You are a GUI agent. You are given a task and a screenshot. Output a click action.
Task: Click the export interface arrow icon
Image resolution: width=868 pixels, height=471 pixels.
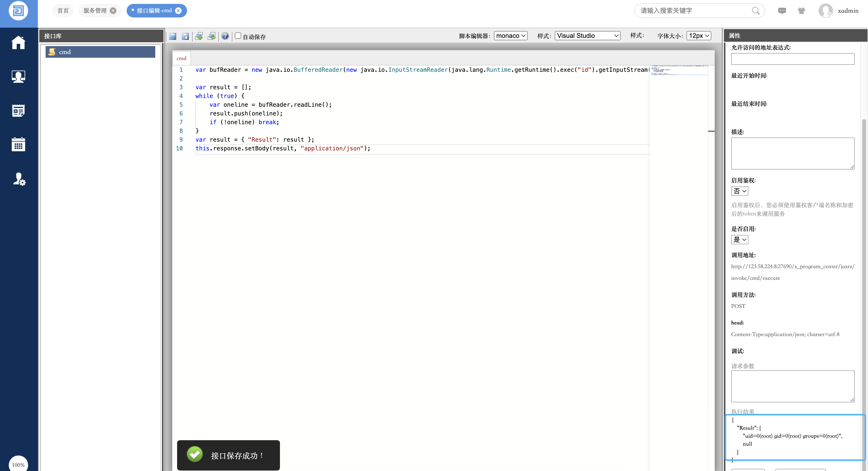199,36
